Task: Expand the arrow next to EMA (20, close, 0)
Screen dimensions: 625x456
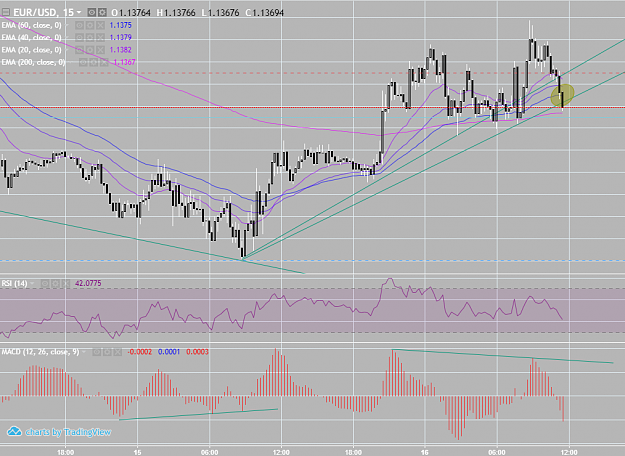Action: (67, 50)
